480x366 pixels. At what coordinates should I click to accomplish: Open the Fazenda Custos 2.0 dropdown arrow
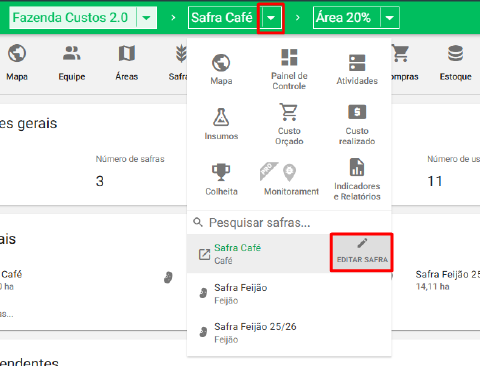146,18
